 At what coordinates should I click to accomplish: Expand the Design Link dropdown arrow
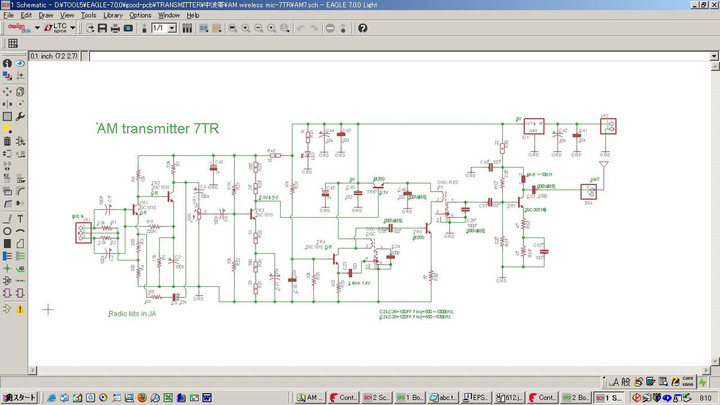(37, 28)
